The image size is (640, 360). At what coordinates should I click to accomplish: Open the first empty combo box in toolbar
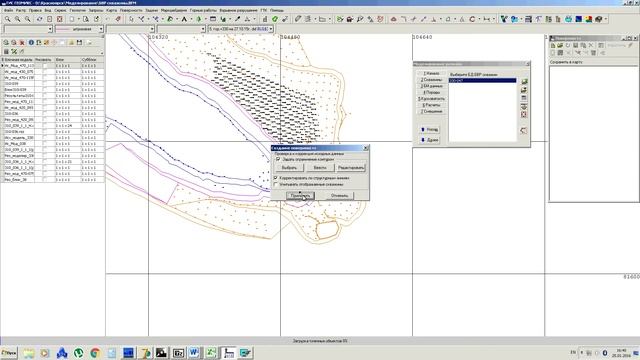click(28, 29)
